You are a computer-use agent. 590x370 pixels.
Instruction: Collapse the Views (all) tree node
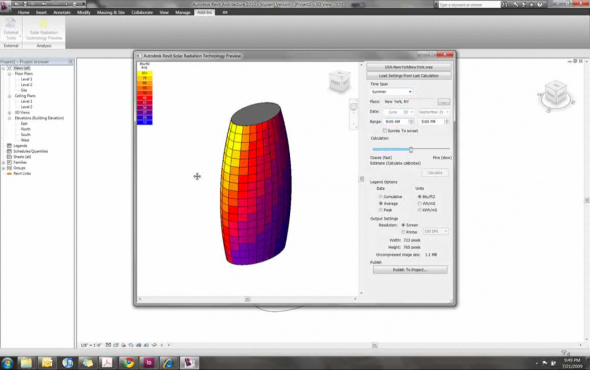click(x=3, y=69)
